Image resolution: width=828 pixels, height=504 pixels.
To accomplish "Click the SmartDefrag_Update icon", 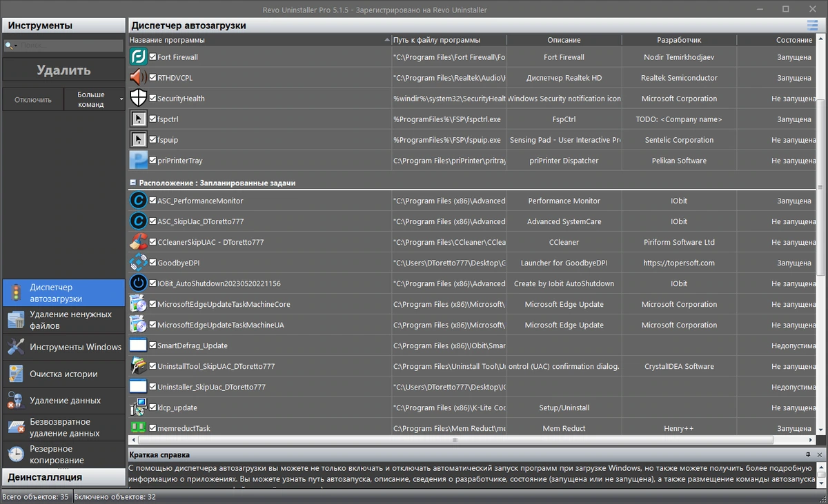I will click(x=139, y=345).
